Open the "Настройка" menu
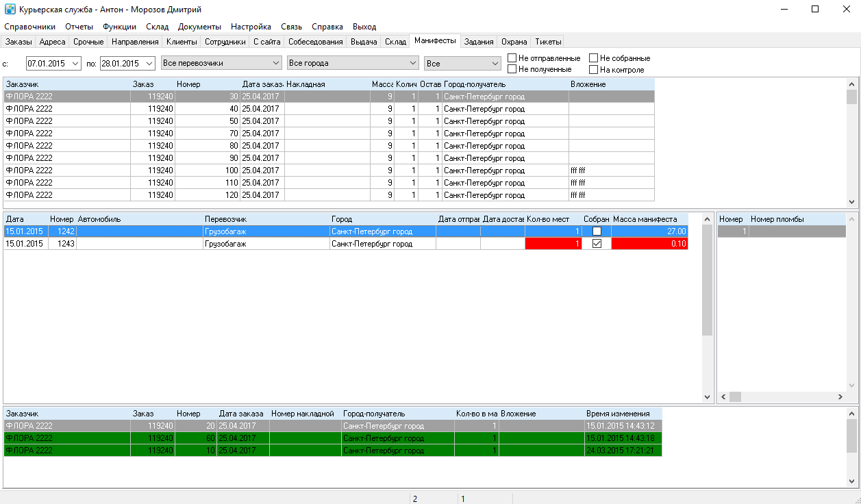 point(251,27)
